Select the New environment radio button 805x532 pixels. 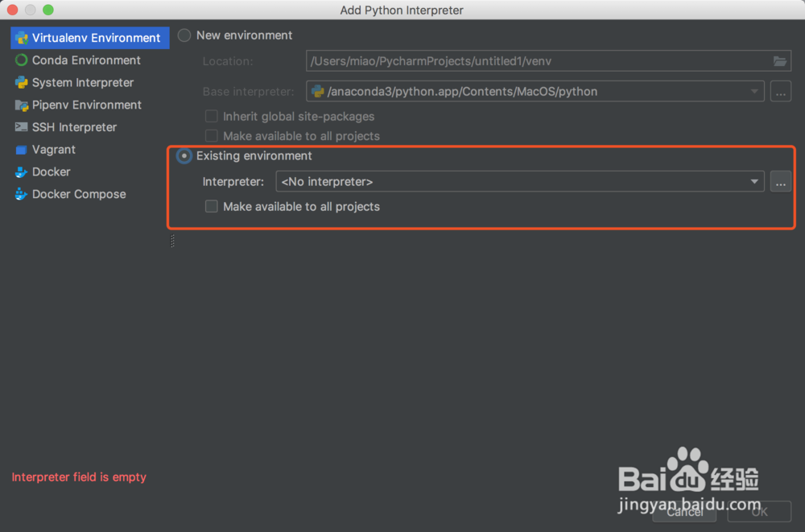click(184, 35)
